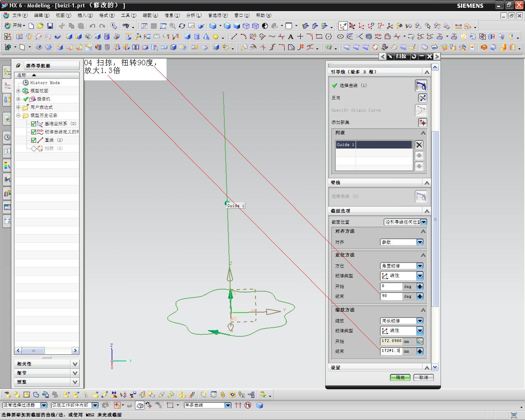Expand the 设置 section
The image size is (525, 420).
[x=427, y=367]
